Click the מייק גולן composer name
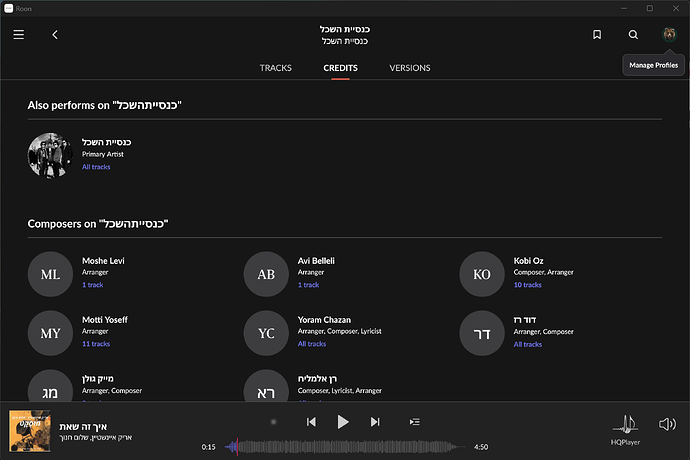Screen dimensions: 690x460 pyautogui.click(x=98, y=379)
